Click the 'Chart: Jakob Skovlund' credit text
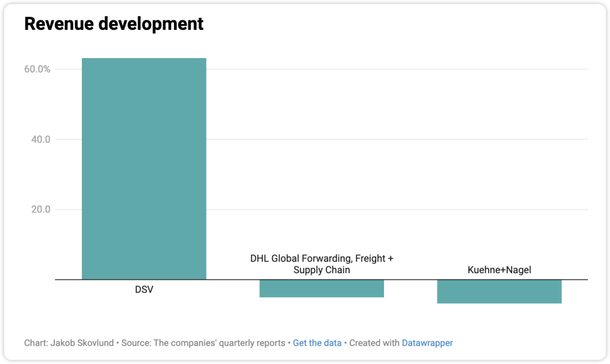 [x=68, y=343]
